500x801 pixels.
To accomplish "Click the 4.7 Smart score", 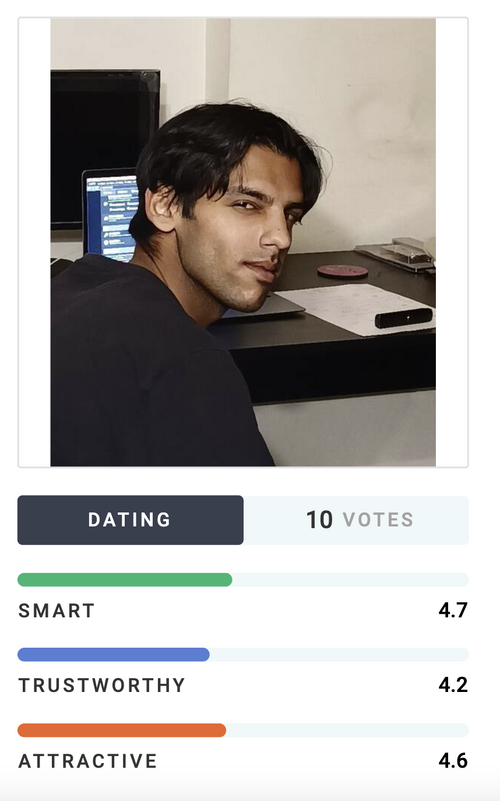I will tap(453, 610).
